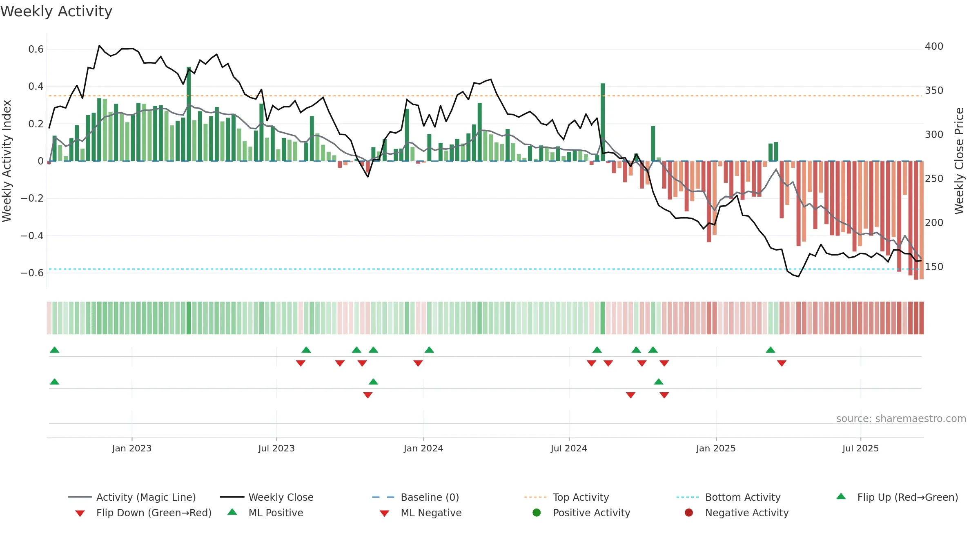
Task: Click the tallest green bar near 0.5
Action: coord(189,114)
